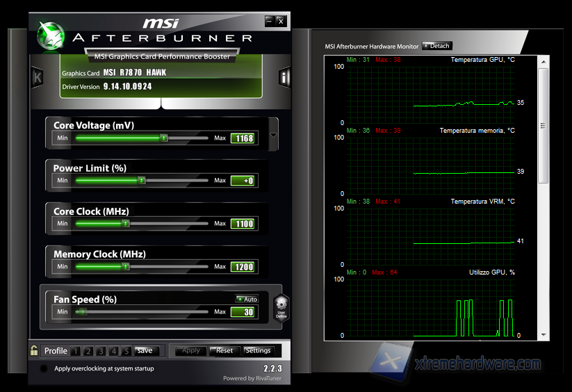
Task: Click the Kombustor 'K' side button
Action: click(x=37, y=77)
